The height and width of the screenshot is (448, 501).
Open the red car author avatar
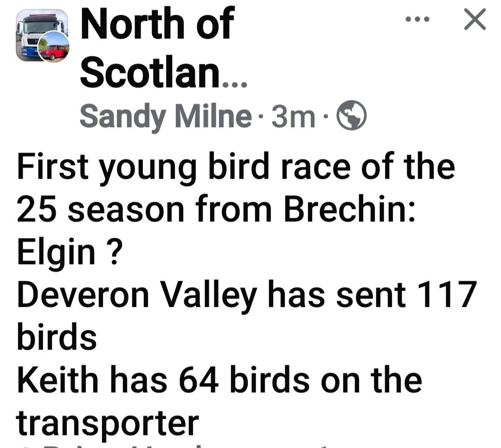[53, 47]
